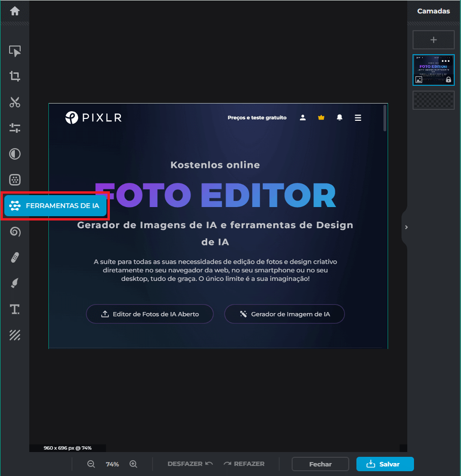461x476 pixels.
Task: Open the Adjust sliders tool
Action: click(x=14, y=128)
